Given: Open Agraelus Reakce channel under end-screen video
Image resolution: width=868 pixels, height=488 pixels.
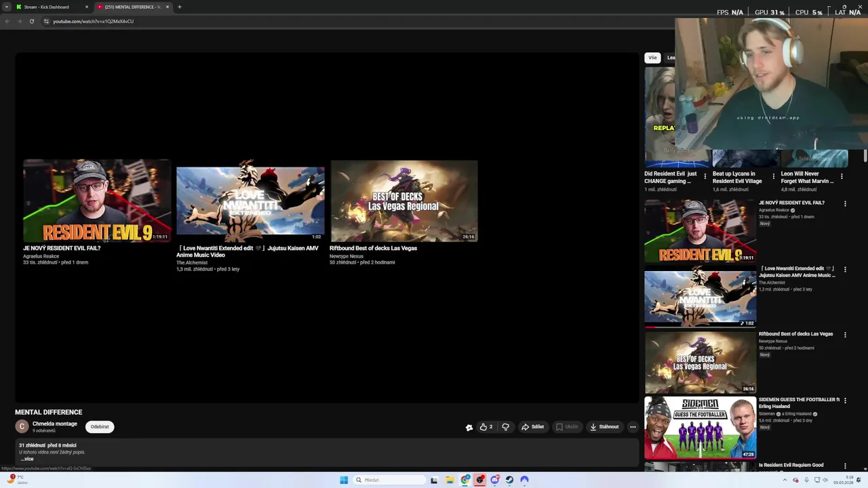Looking at the screenshot, I should coord(41,256).
